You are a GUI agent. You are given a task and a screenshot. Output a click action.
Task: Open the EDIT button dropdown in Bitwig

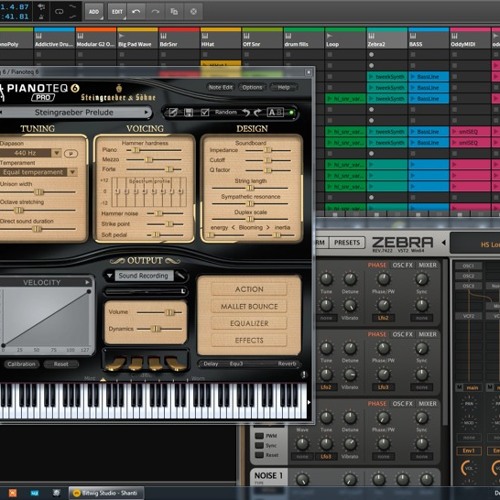tap(117, 12)
